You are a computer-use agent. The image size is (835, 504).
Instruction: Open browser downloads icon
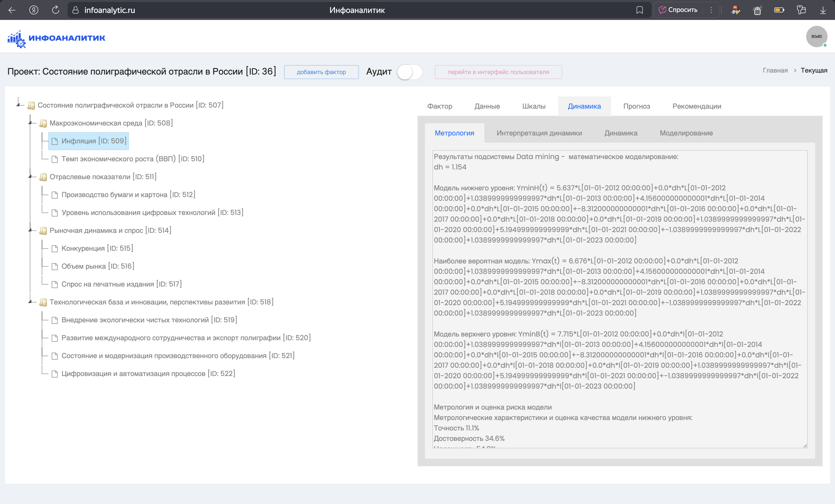(x=823, y=10)
